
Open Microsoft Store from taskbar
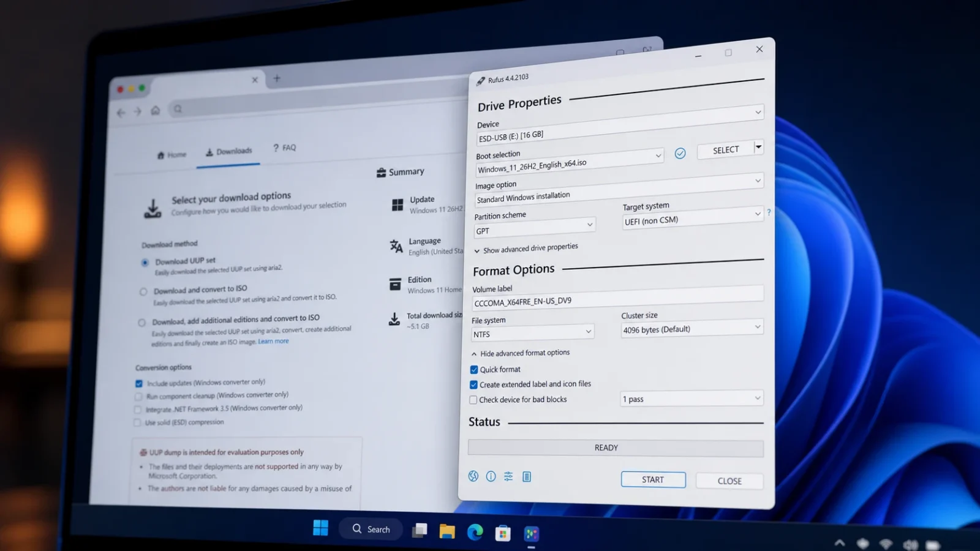point(503,533)
